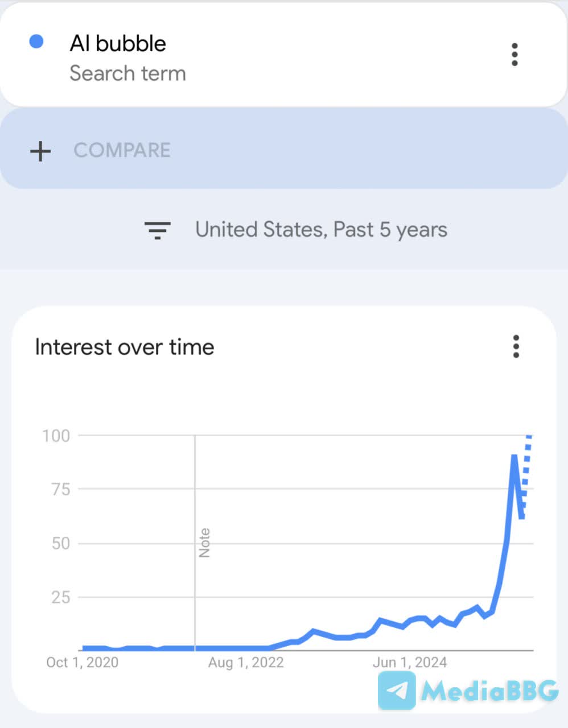Click the "100" y-axis value
This screenshot has width=568, height=728.
56,436
